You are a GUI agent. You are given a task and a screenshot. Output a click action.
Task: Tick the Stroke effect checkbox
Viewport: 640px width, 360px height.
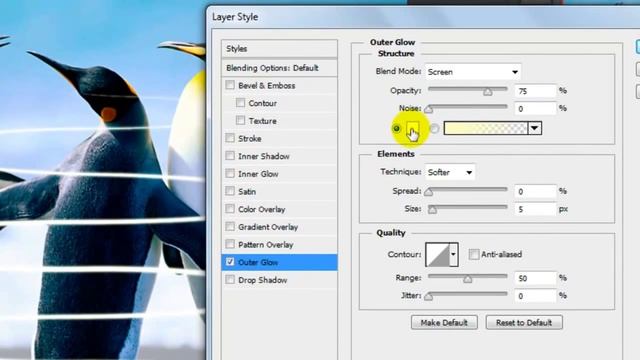pos(230,138)
